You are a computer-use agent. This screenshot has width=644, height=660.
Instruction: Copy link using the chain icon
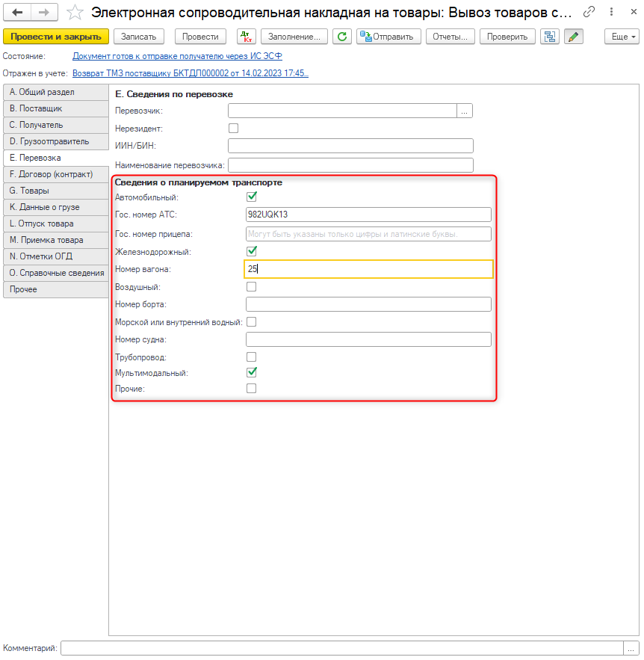point(589,12)
